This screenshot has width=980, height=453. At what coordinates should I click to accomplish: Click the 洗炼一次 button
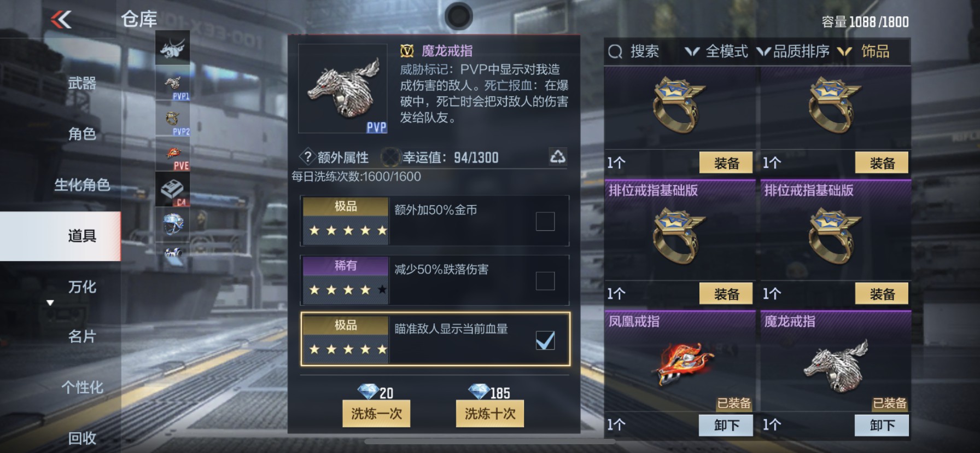376,413
